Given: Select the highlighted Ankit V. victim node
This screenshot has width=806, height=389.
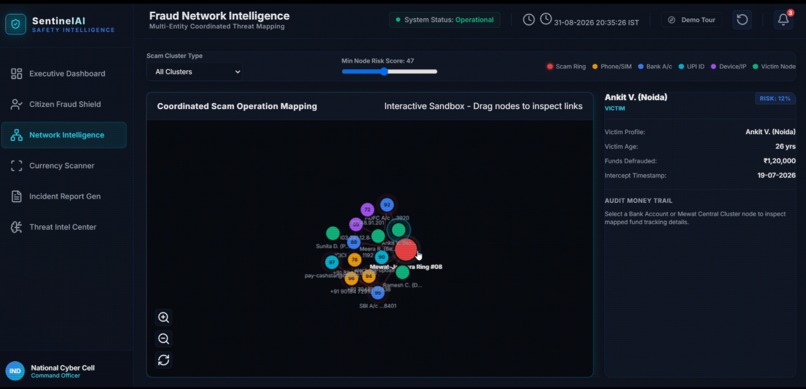Looking at the screenshot, I should (398, 230).
